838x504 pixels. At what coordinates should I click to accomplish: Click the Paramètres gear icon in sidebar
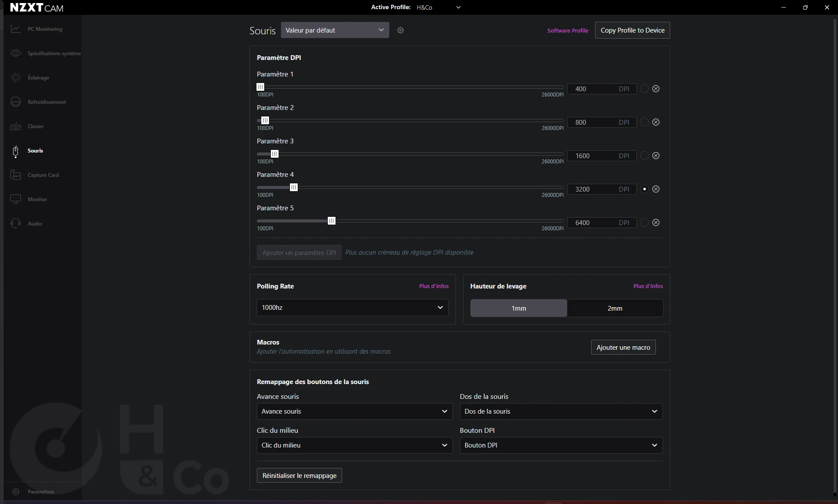coord(16,491)
